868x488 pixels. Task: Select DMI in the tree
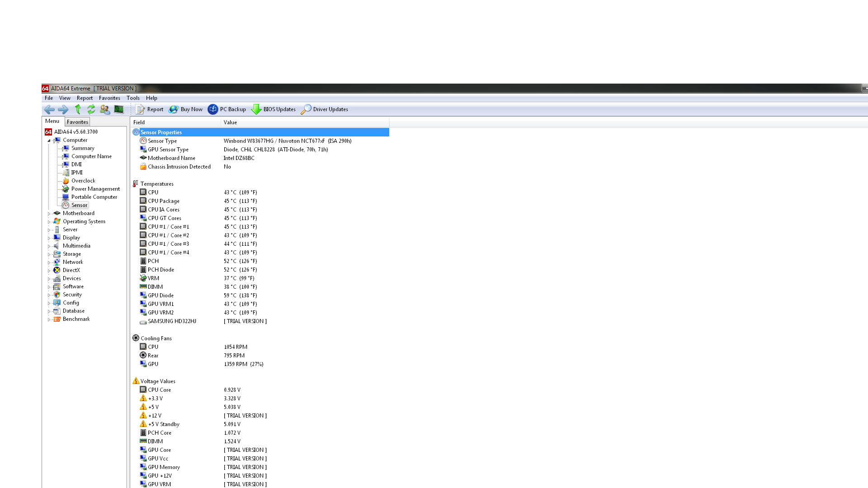click(72, 164)
